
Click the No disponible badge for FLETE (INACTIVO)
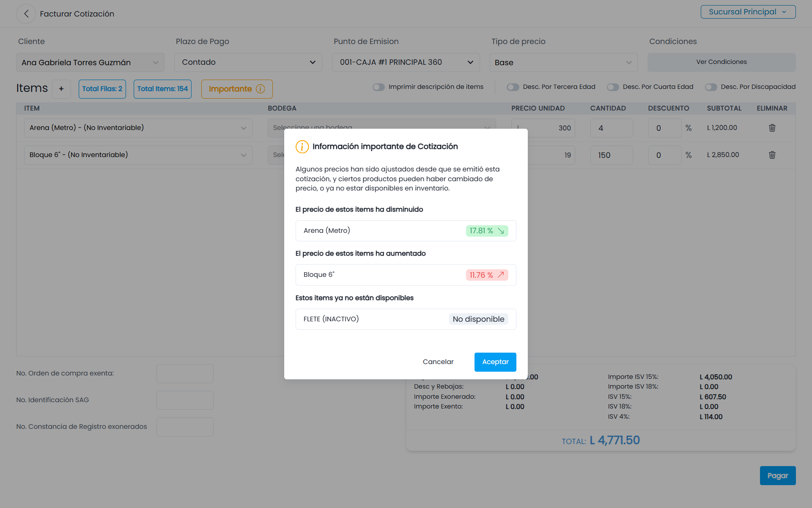point(478,319)
